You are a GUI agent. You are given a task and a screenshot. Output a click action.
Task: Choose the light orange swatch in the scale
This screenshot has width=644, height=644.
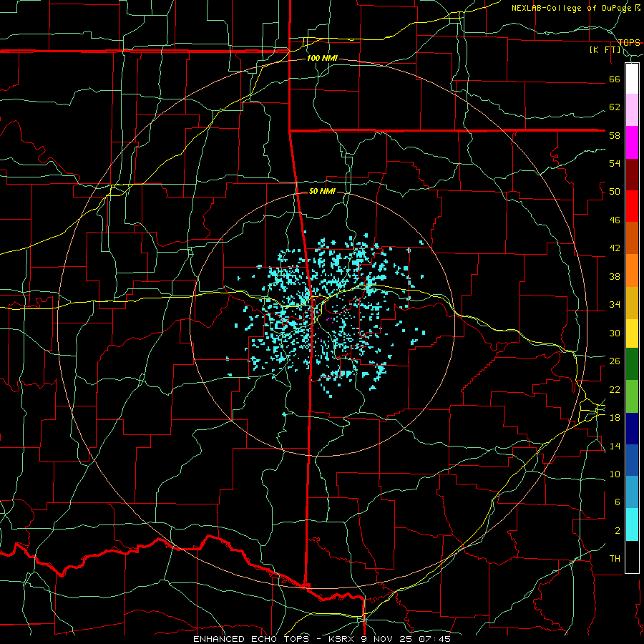(632, 270)
